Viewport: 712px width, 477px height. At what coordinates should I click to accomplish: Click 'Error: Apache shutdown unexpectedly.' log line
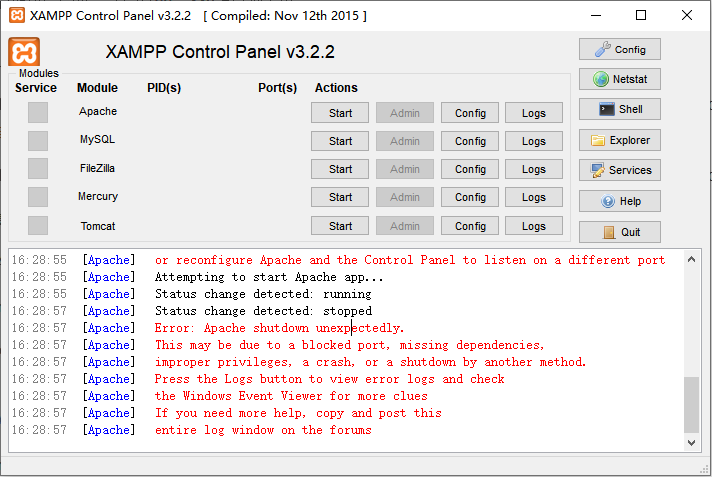click(279, 328)
